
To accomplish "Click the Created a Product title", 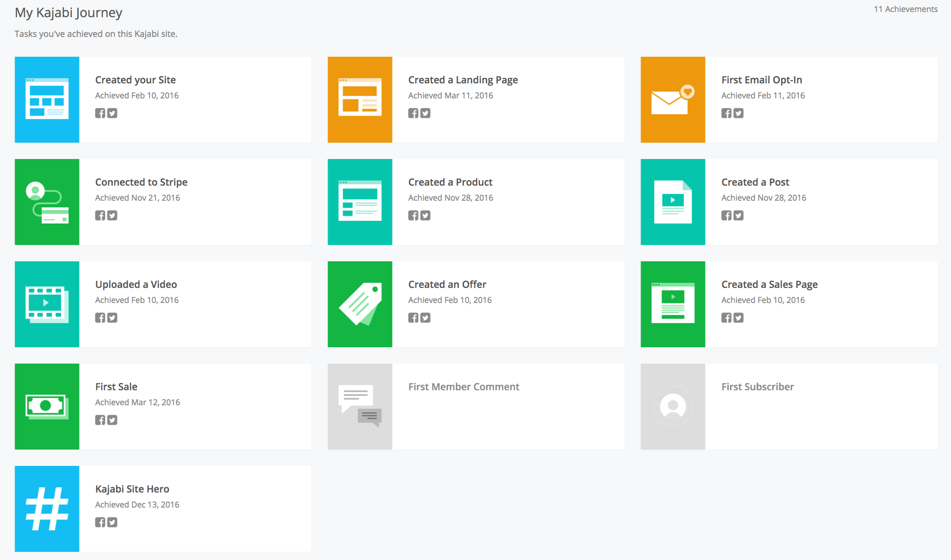I will [x=450, y=182].
